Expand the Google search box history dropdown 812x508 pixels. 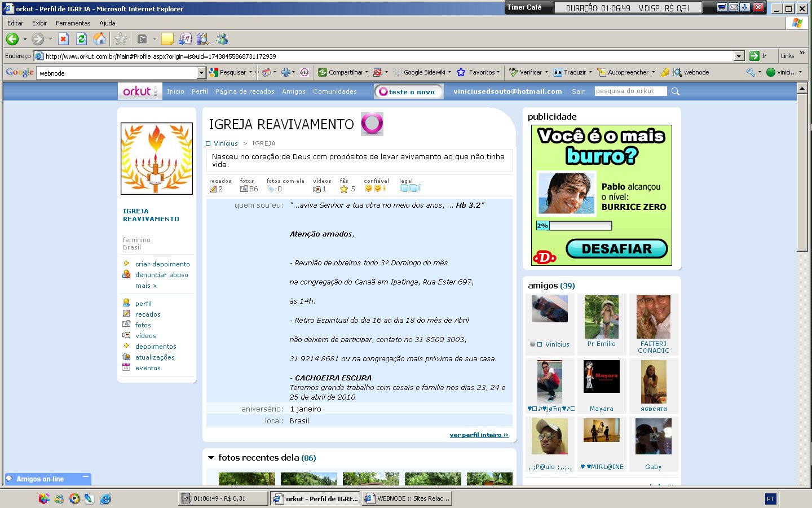click(x=201, y=73)
